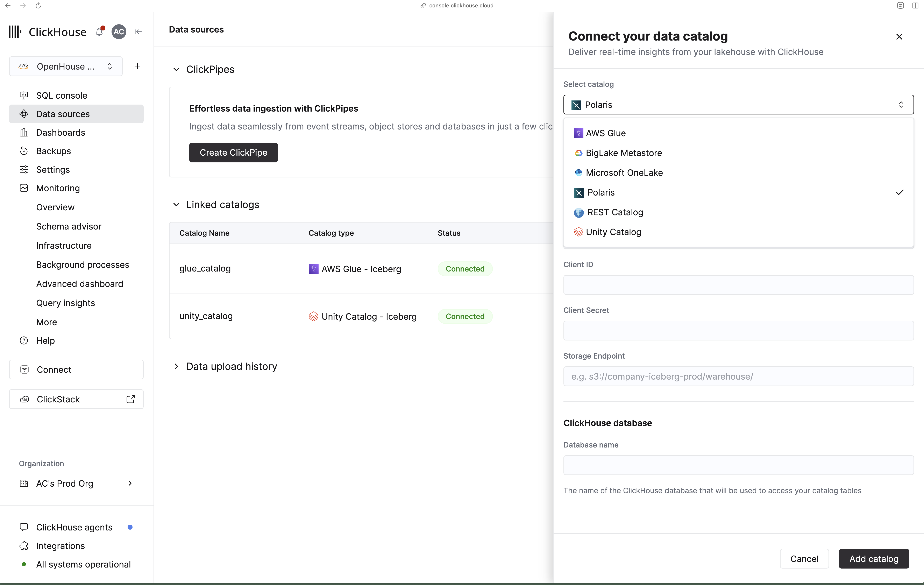Expand the Data upload history section

click(176, 367)
